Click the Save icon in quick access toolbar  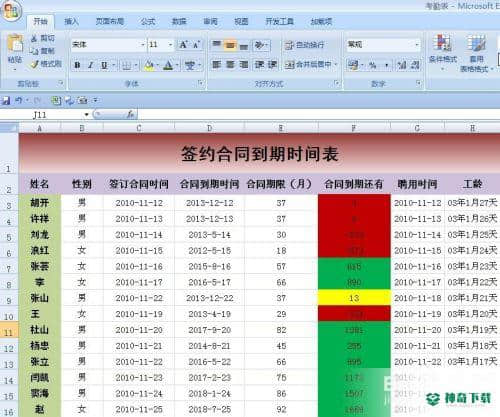click(x=6, y=100)
